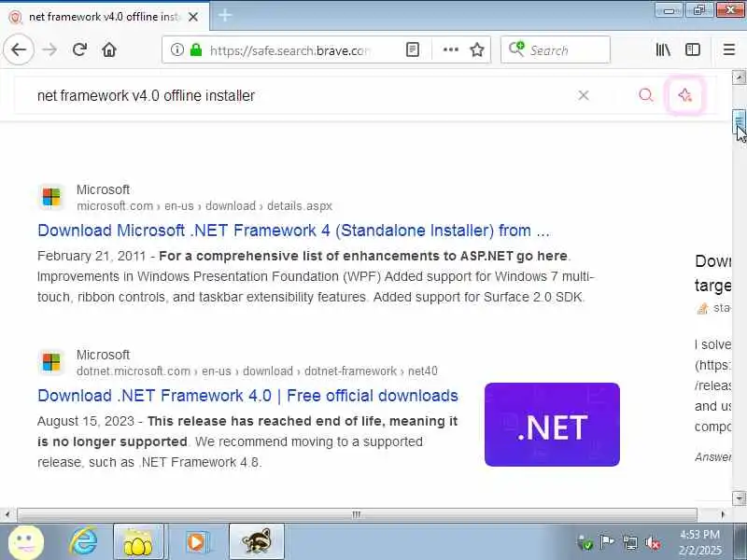Bookmark this page with the star icon
The image size is (747, 560).
[x=477, y=49]
